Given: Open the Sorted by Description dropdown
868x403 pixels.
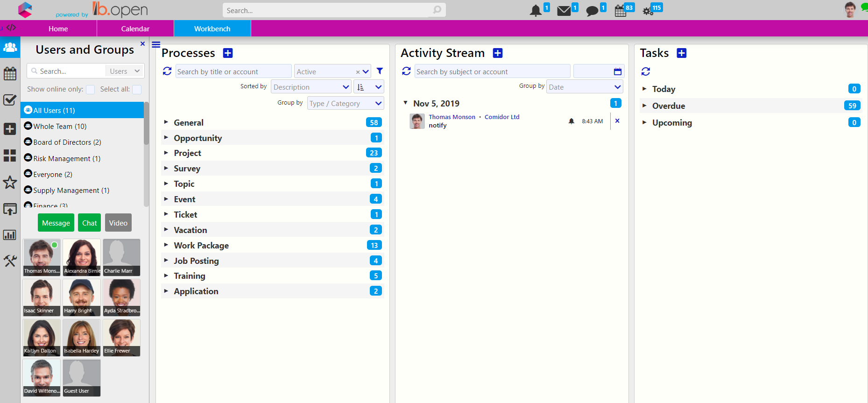Looking at the screenshot, I should coord(311,87).
